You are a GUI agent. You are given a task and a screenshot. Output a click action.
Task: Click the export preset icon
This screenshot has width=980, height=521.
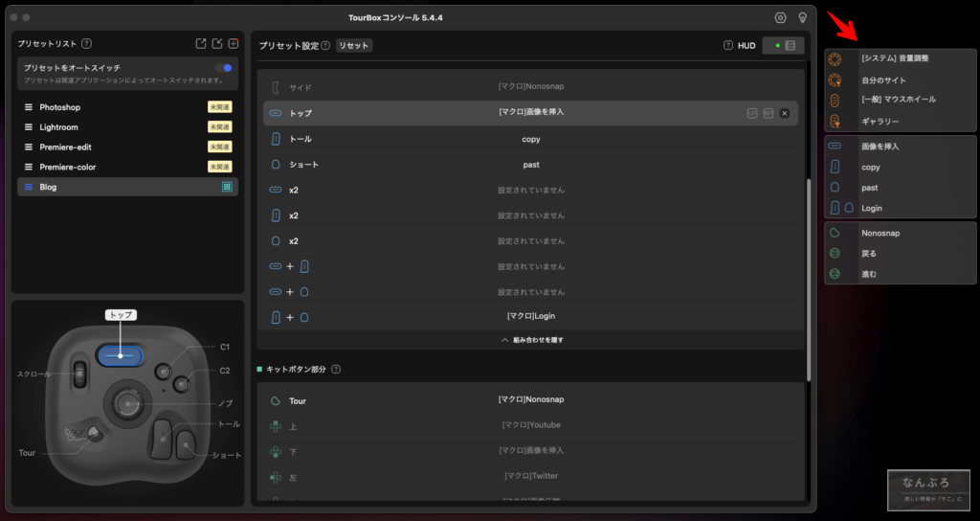201,43
